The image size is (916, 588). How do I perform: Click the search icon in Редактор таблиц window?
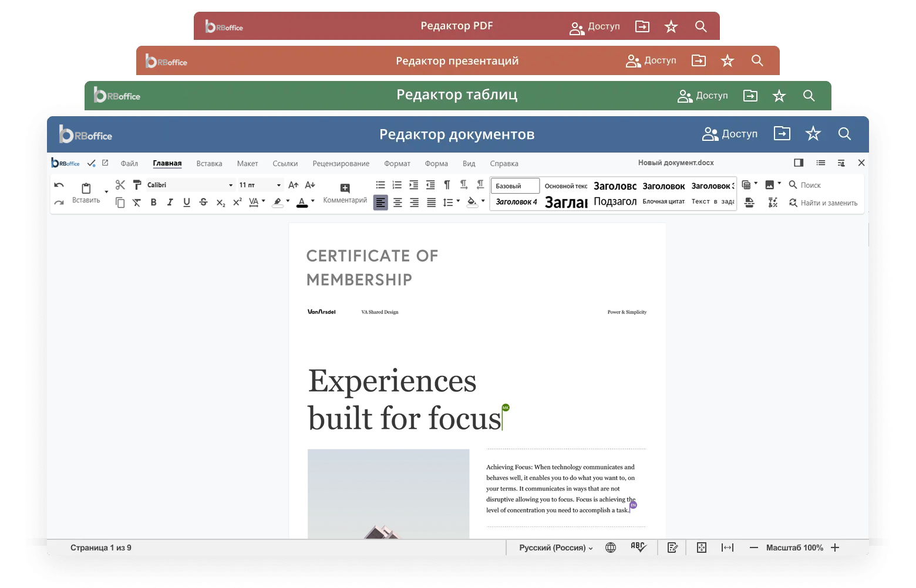tap(809, 96)
